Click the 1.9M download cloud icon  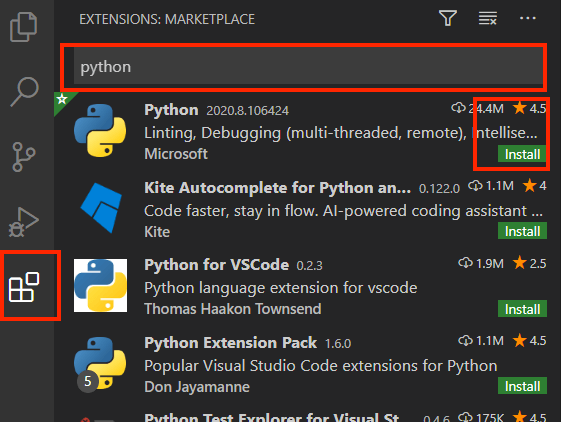(x=465, y=263)
